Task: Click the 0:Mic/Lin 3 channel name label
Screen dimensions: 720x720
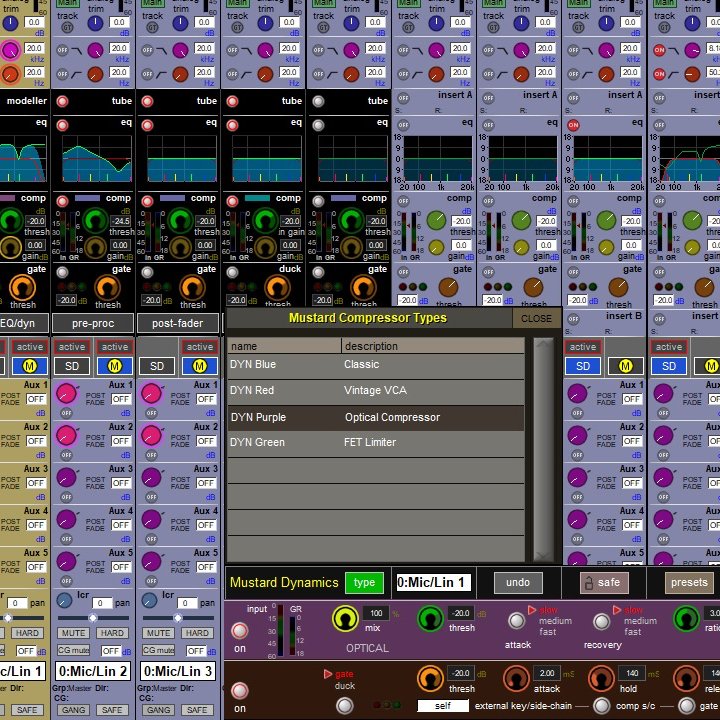Action: point(178,671)
